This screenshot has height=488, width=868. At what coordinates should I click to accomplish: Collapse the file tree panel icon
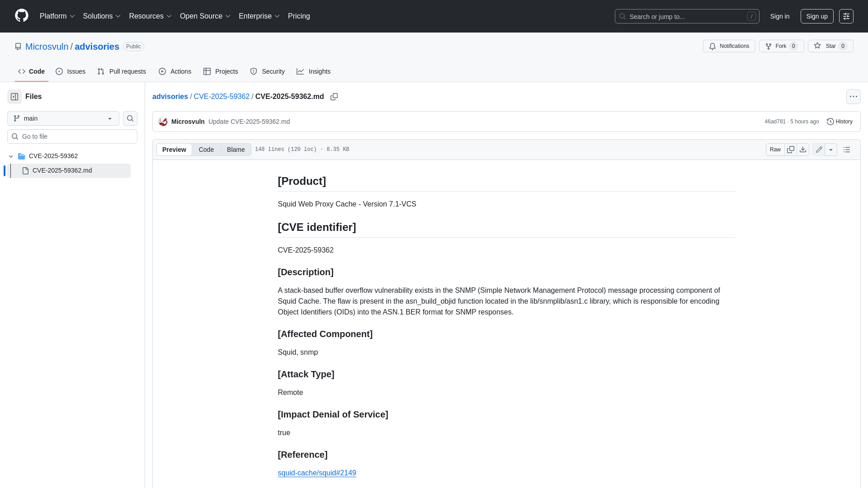[14, 97]
